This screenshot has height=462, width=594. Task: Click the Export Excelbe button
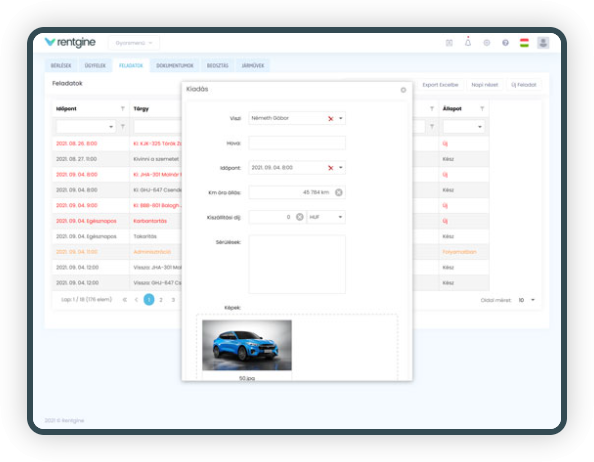coord(440,85)
